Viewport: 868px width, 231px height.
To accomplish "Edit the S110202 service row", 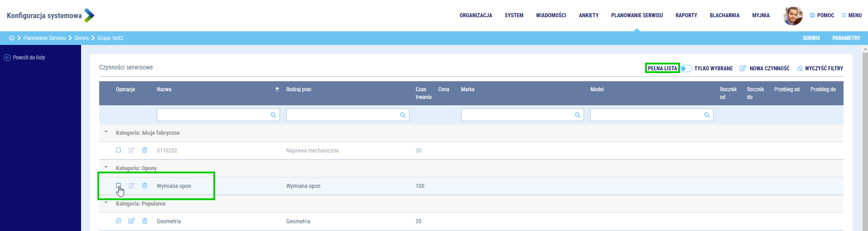I will [x=131, y=150].
